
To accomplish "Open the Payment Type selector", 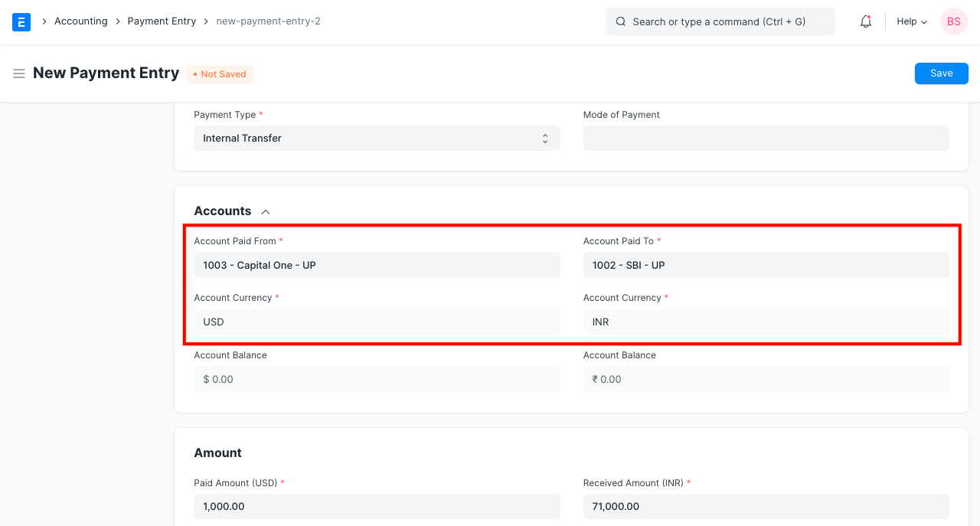I will (x=377, y=138).
